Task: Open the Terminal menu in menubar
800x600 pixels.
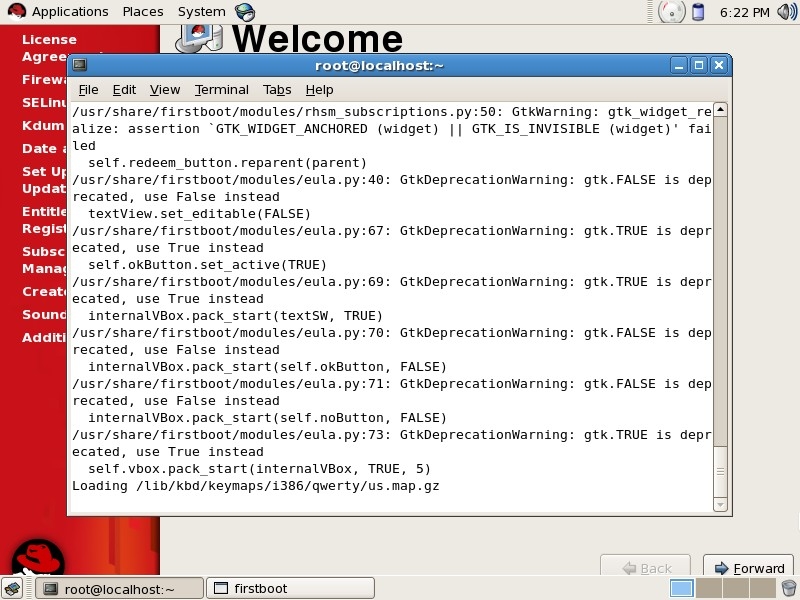Action: point(221,90)
